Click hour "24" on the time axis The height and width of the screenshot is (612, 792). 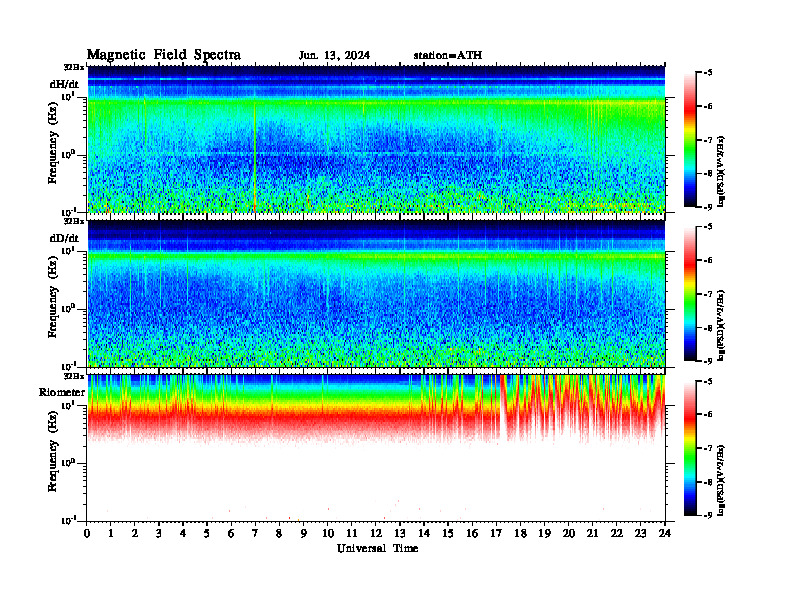665,534
